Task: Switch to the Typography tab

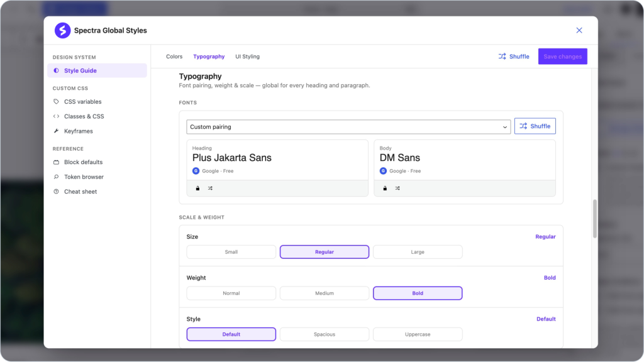Action: pyautogui.click(x=209, y=57)
